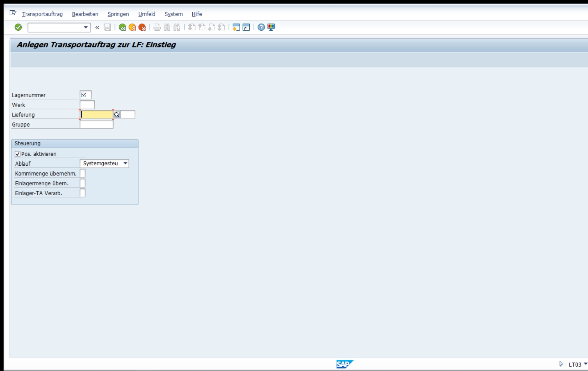Click the red Cancel icon
588x371 pixels.
point(142,27)
